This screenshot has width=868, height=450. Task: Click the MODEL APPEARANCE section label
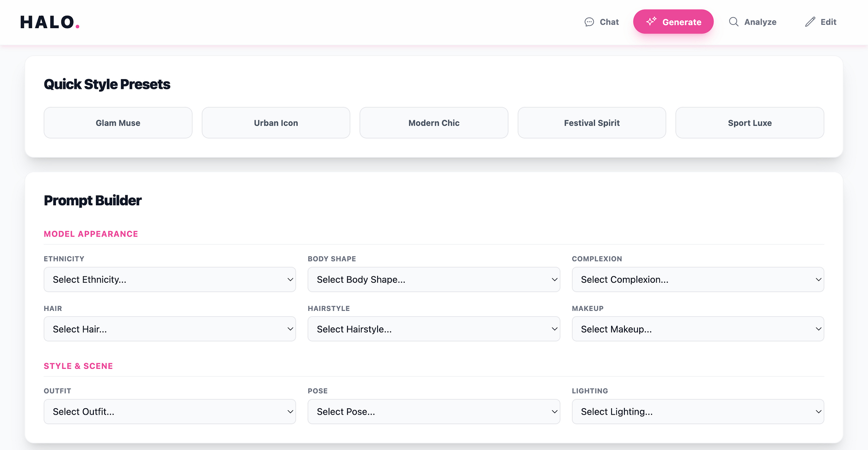tap(91, 234)
